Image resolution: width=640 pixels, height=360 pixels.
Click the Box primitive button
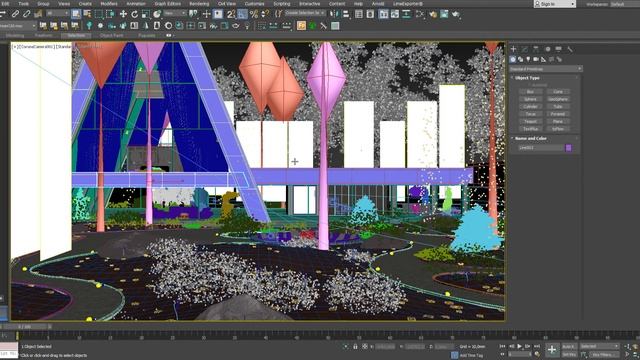pyautogui.click(x=530, y=92)
